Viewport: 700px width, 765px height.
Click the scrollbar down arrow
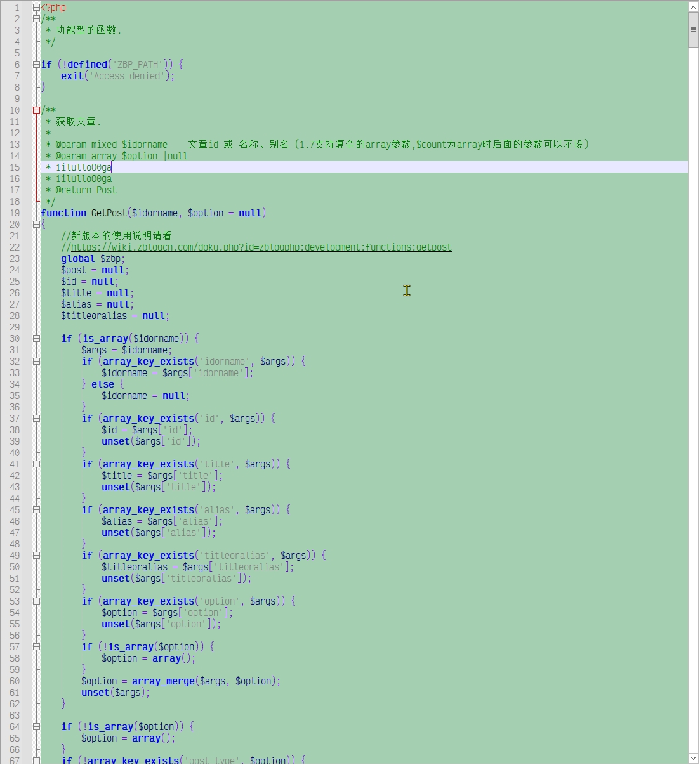[693, 758]
